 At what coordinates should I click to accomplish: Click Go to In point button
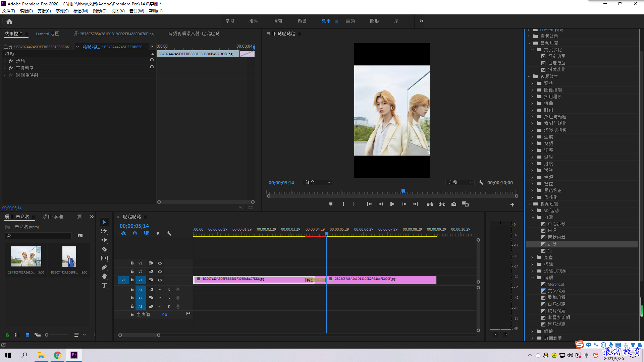[x=369, y=204]
